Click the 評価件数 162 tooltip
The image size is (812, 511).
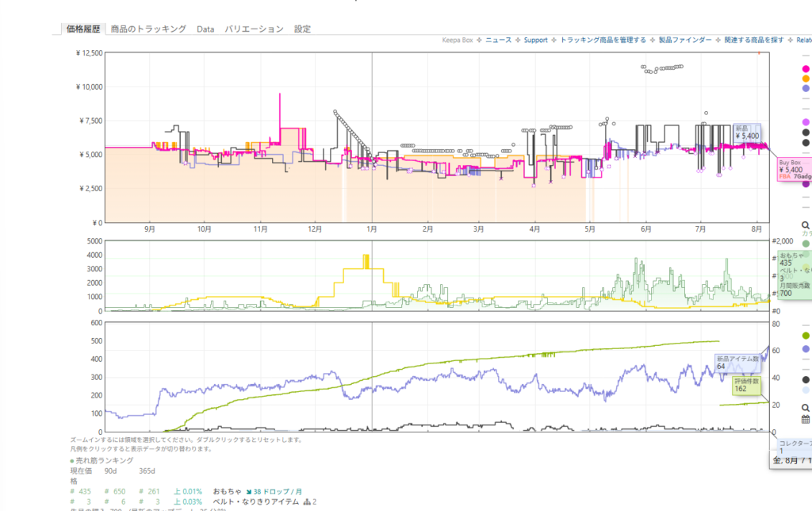click(746, 385)
